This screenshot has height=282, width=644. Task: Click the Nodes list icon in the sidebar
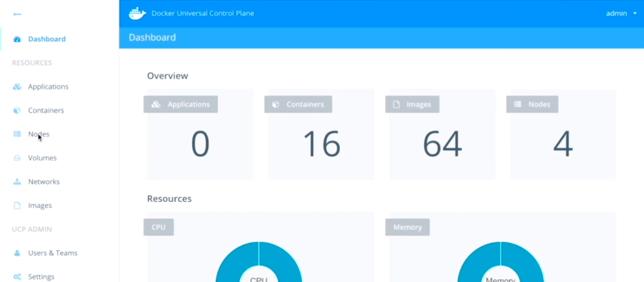pyautogui.click(x=17, y=134)
